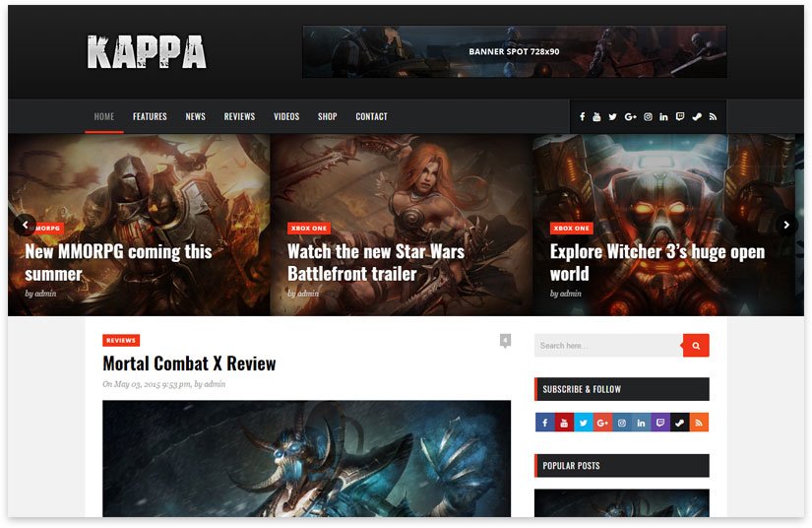This screenshot has height=528, width=812.
Task: Open the Google+ icon in the navigation bar
Action: point(630,116)
